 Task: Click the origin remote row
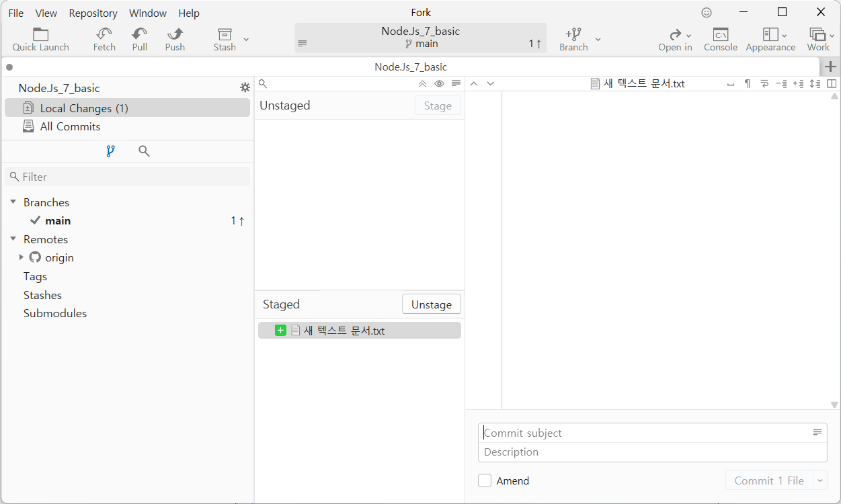127,257
